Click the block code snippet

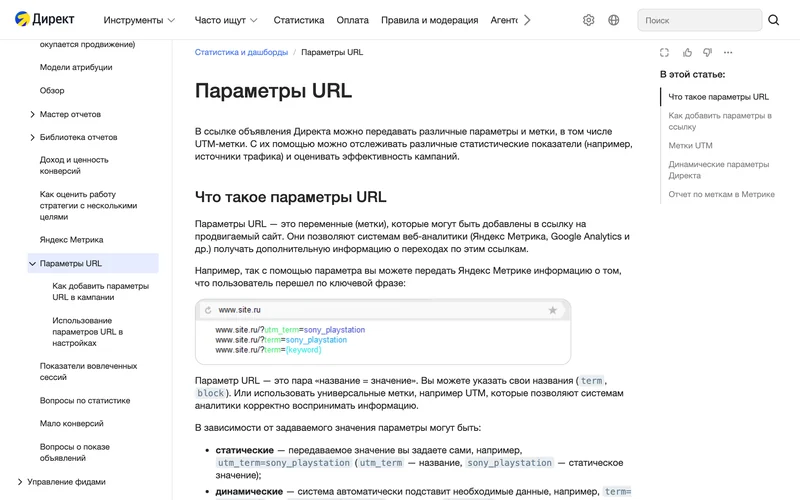[x=211, y=393]
